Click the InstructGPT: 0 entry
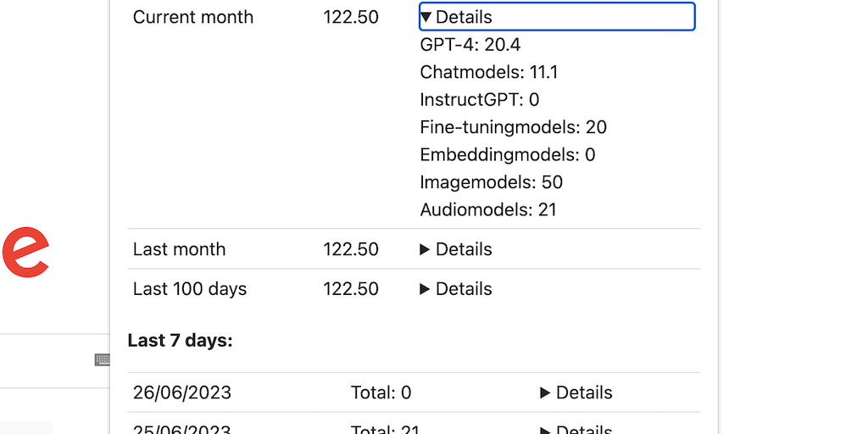 tap(480, 100)
